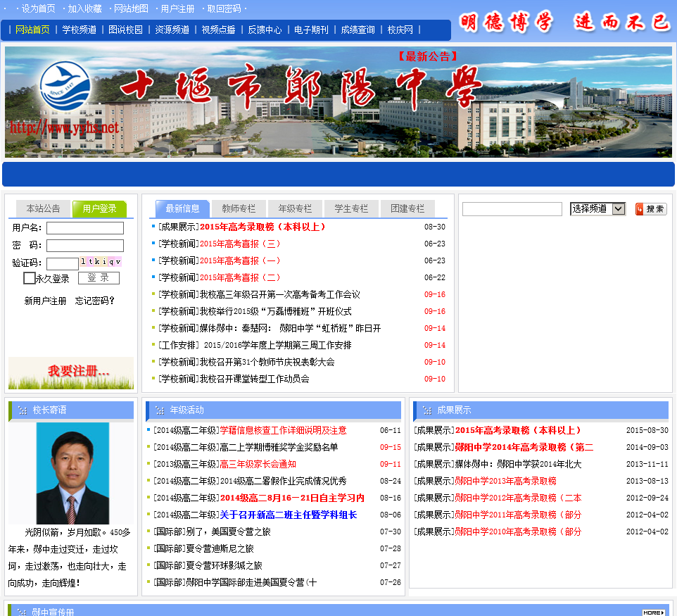
Task: Open 电子期刊 navigation item
Action: [x=311, y=30]
